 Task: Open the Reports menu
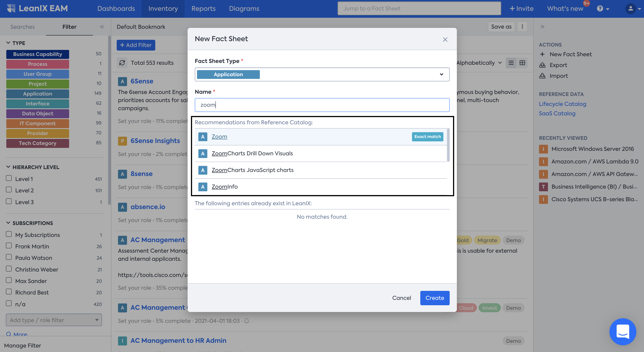(x=203, y=9)
